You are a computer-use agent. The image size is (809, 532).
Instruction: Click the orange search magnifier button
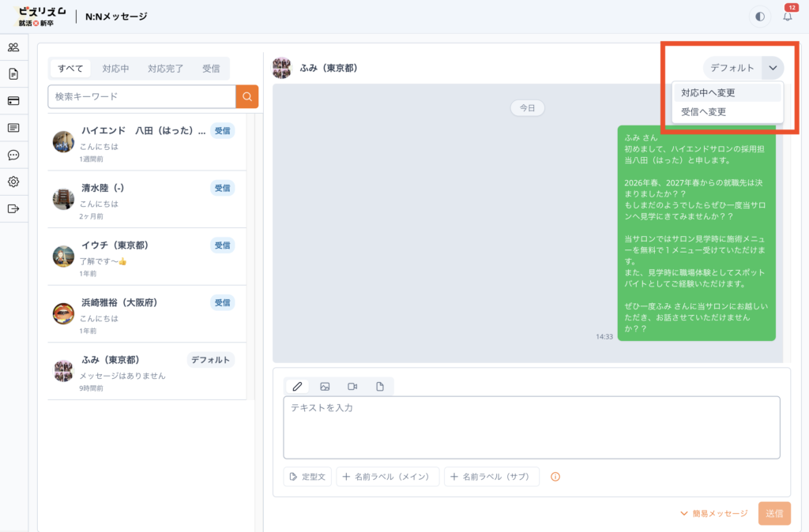(247, 96)
